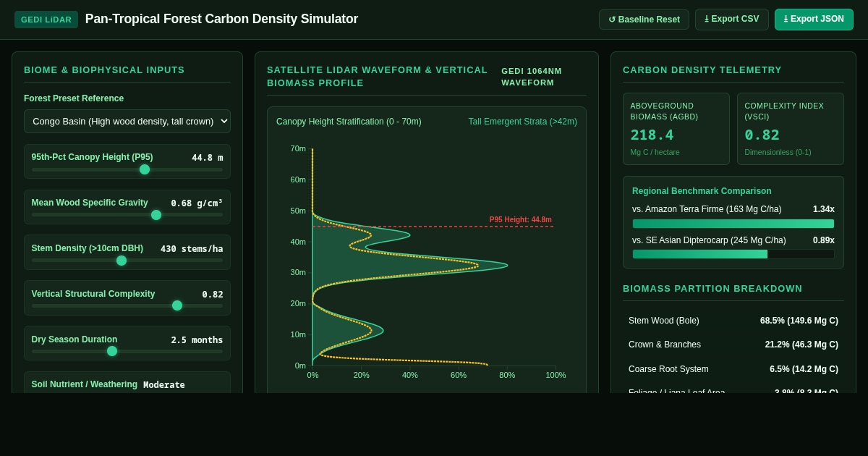868x456 pixels.
Task: Click the 70m axis label on chart
Action: [x=298, y=148]
